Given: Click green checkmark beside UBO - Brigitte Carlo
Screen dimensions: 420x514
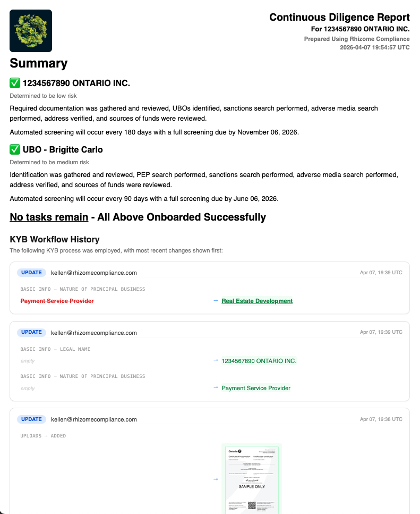Looking at the screenshot, I should 15,149.
